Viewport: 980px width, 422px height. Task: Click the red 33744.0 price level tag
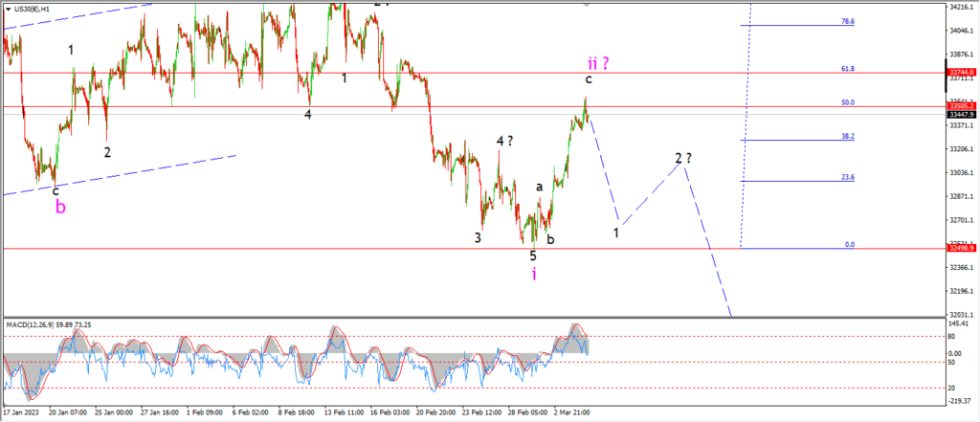tap(961, 73)
